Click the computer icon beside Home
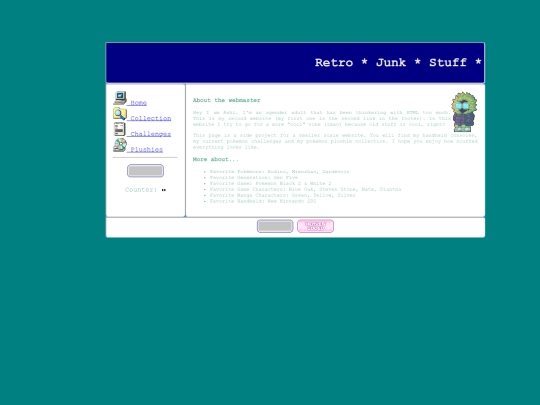Viewport: 540px width, 405px height. (120, 98)
